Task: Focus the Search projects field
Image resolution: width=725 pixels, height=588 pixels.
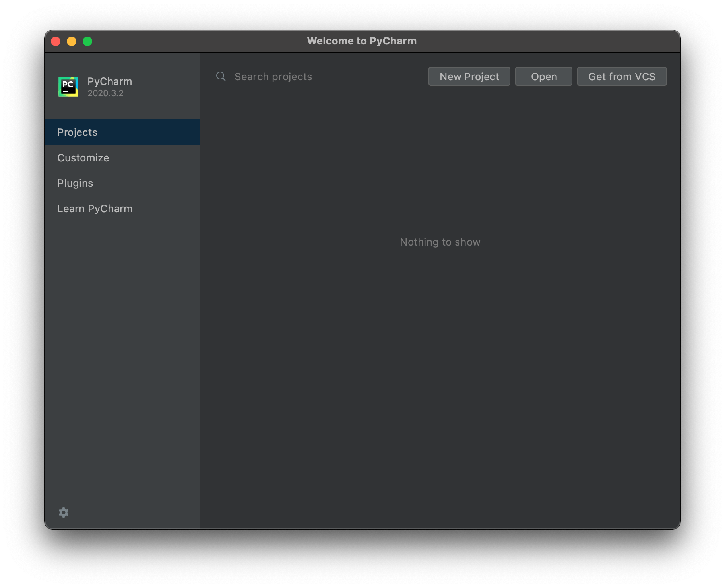Action: coord(318,76)
